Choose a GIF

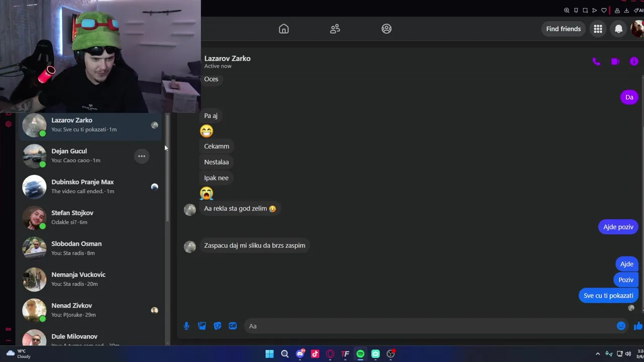(232, 326)
